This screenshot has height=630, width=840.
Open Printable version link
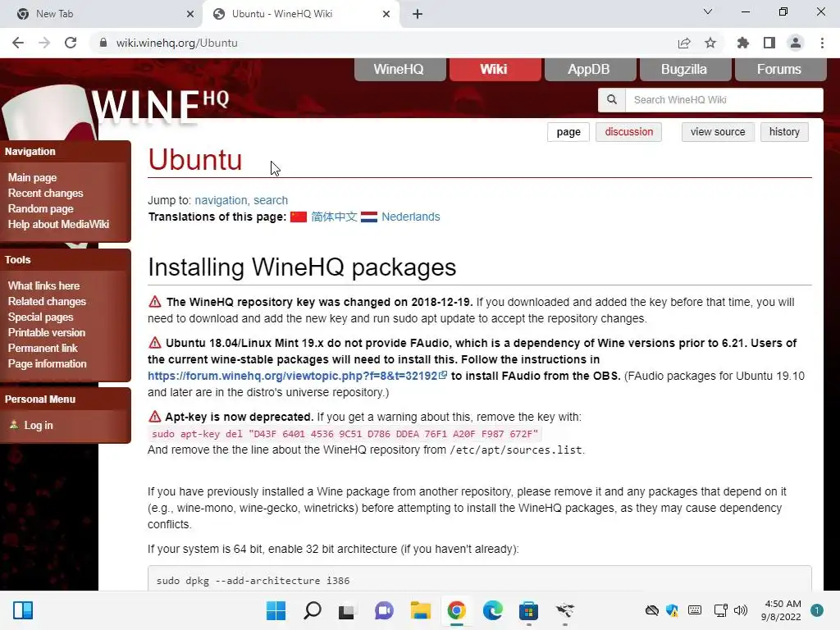(x=47, y=332)
